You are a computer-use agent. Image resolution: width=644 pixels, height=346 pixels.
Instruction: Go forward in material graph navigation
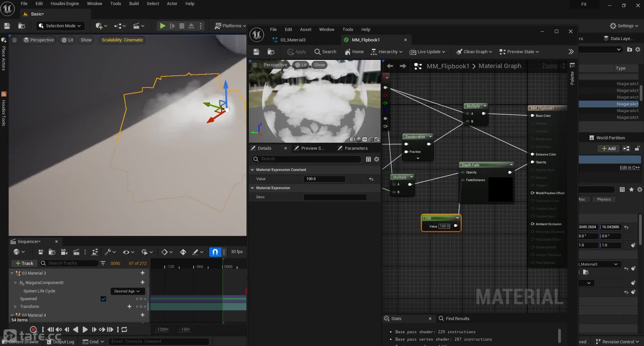point(403,66)
